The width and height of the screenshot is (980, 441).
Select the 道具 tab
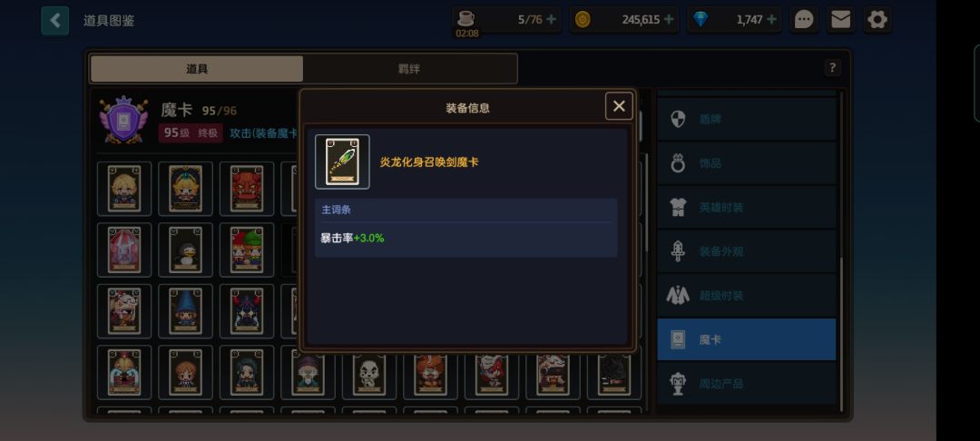point(197,69)
